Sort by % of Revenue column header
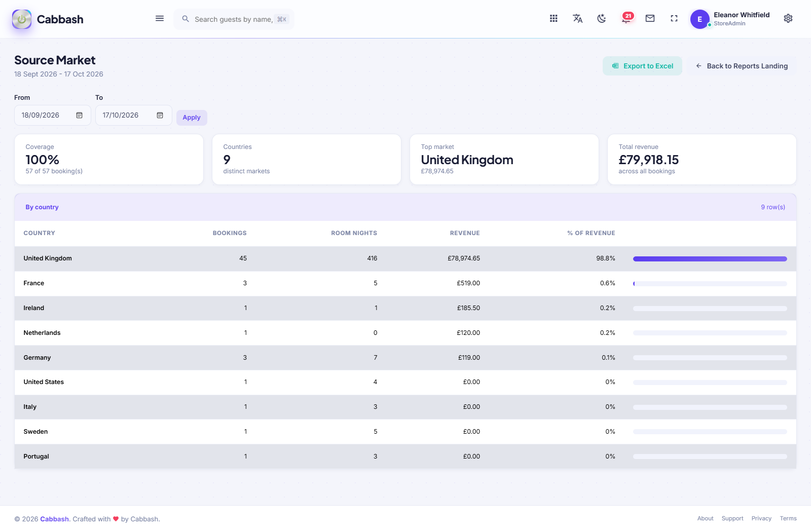 (x=591, y=233)
